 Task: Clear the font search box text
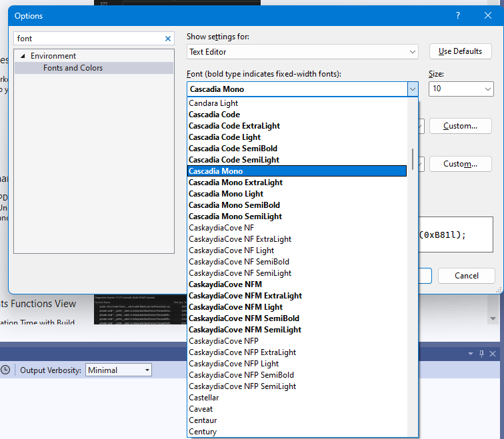(x=168, y=39)
